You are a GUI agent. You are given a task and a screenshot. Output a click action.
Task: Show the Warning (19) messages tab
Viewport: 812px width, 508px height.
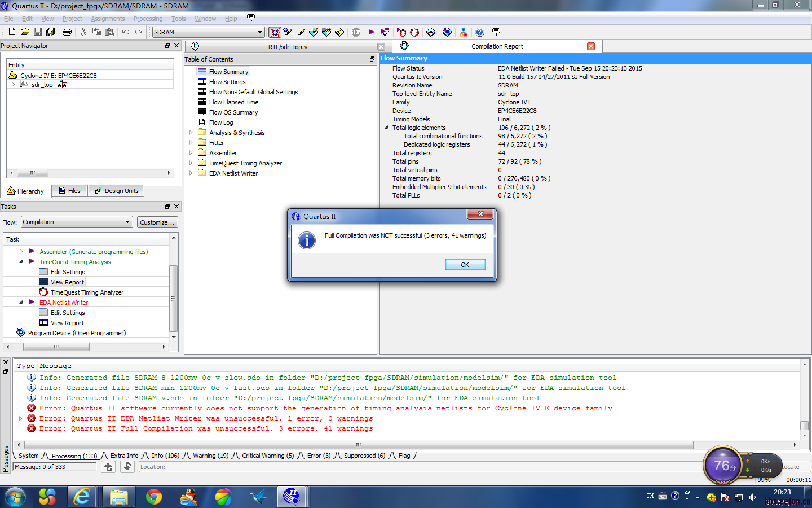tap(210, 456)
